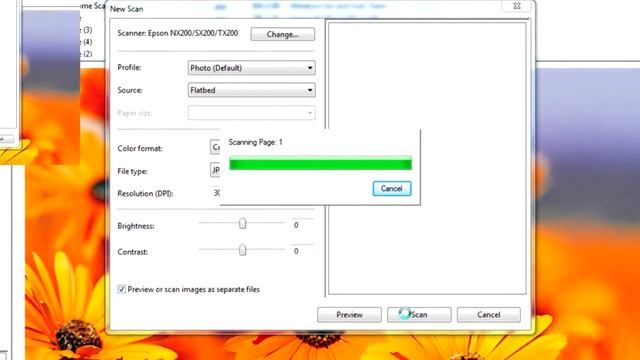Click the Scanner: Epson NX200/SX200/TX200 label

click(x=178, y=33)
